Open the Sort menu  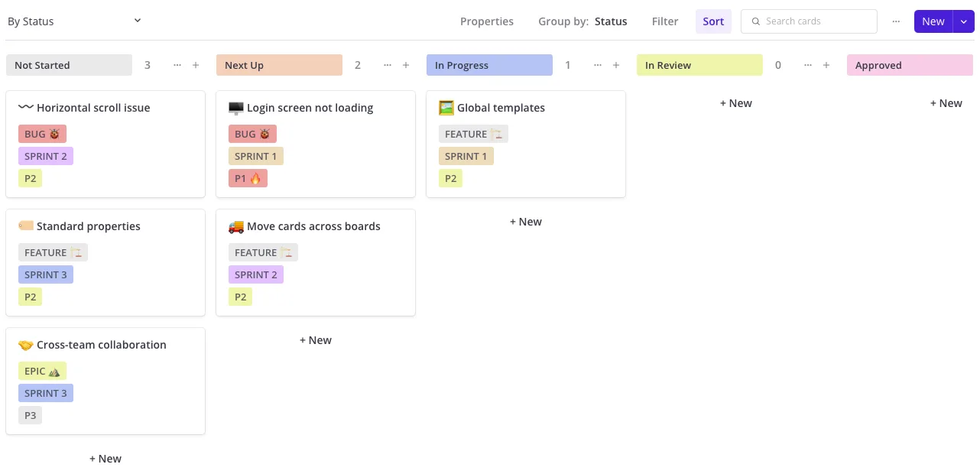(x=713, y=21)
